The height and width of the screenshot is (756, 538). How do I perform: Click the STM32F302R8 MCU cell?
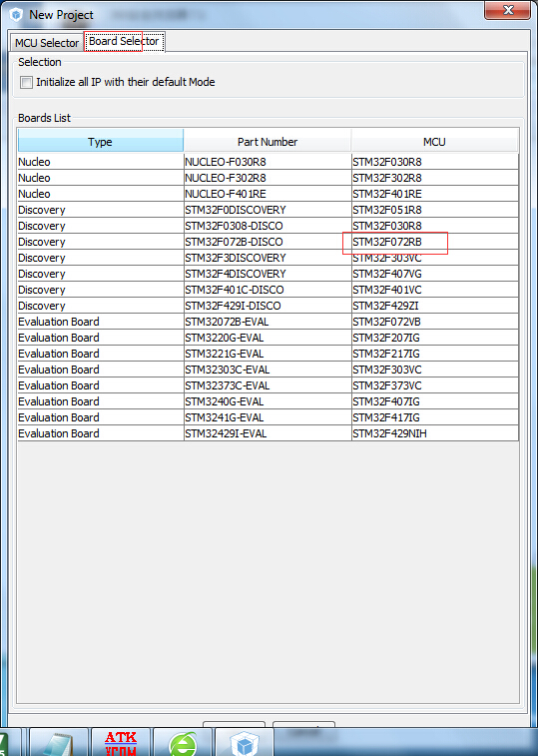coord(435,178)
